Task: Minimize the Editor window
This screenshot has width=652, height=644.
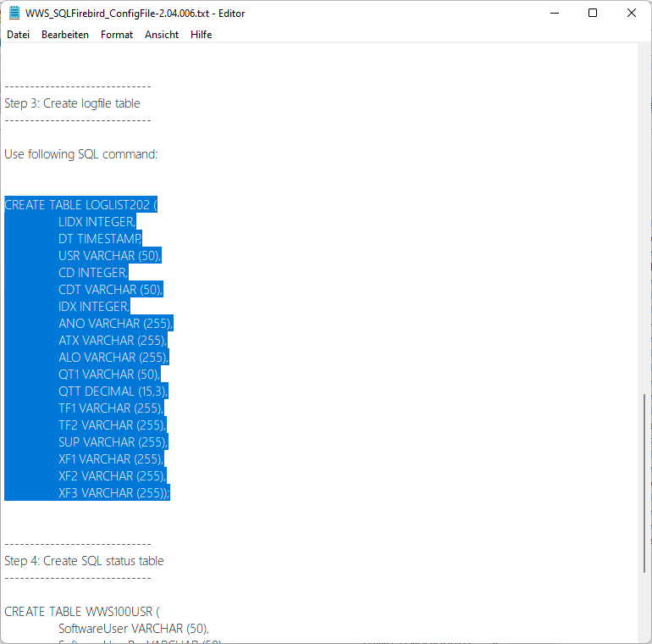Action: coord(555,13)
